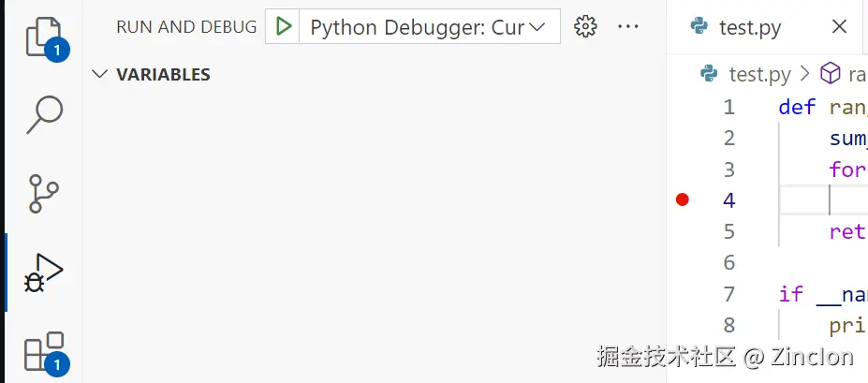The width and height of the screenshot is (868, 383).
Task: Click the Python file icon on the tab
Action: (x=699, y=27)
